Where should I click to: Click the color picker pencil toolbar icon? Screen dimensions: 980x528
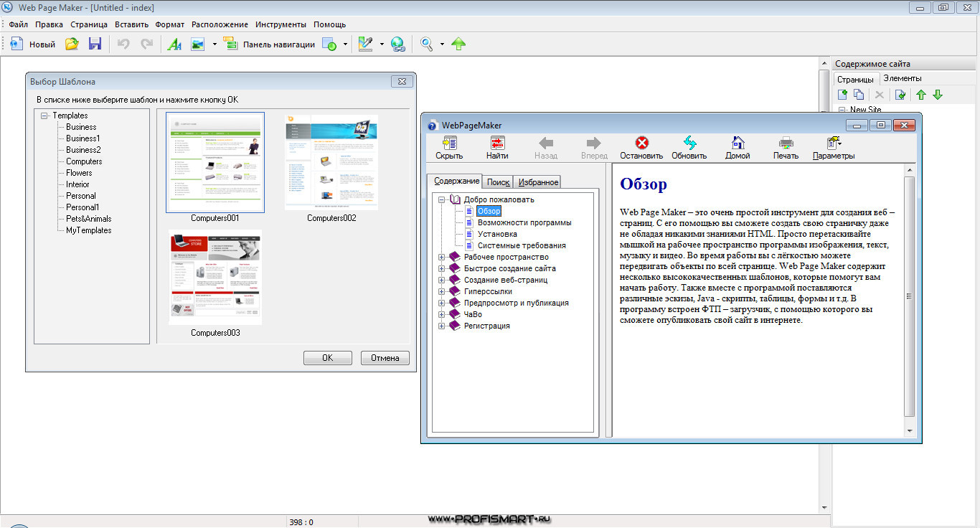[366, 44]
